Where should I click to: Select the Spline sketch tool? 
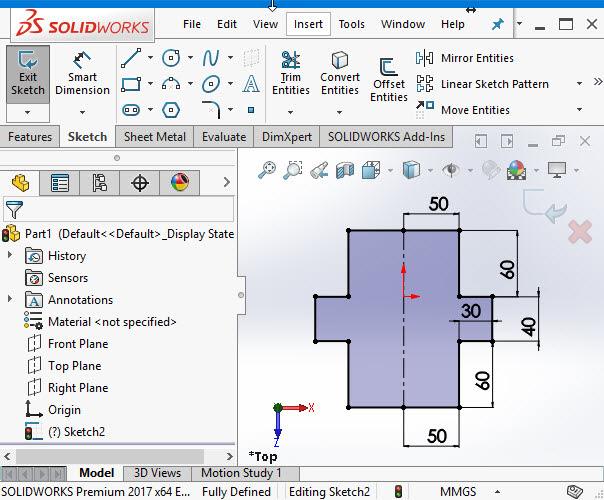[x=211, y=58]
